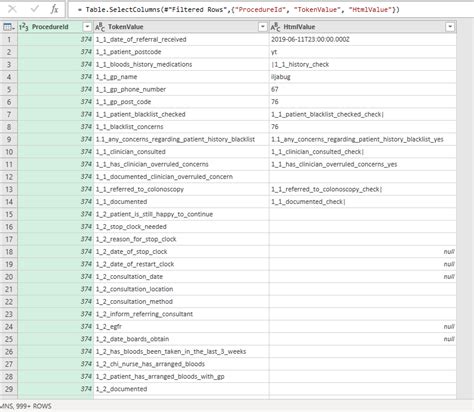Image resolution: width=474 pixels, height=412 pixels.
Task: Click cell 2019-06-11T23:00:00.000Z
Action: (x=363, y=39)
